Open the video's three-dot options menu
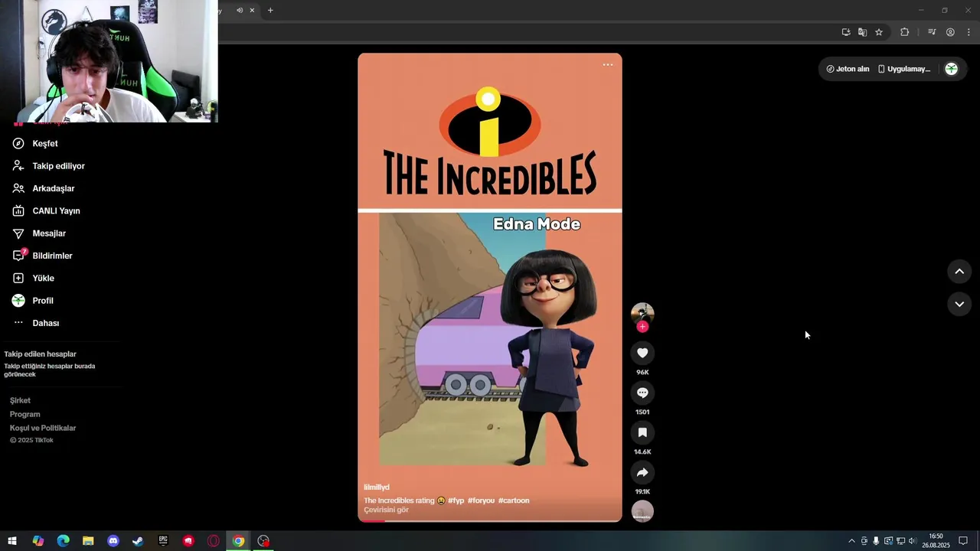 [x=608, y=65]
